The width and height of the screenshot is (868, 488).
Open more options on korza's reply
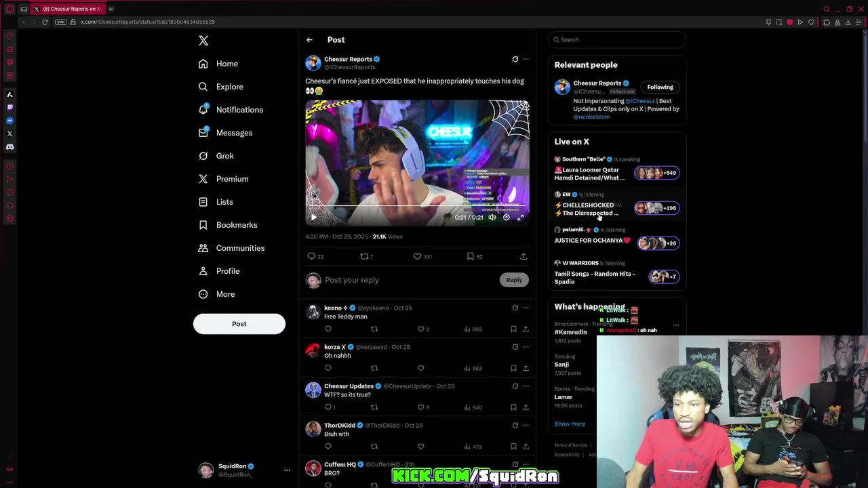click(526, 347)
